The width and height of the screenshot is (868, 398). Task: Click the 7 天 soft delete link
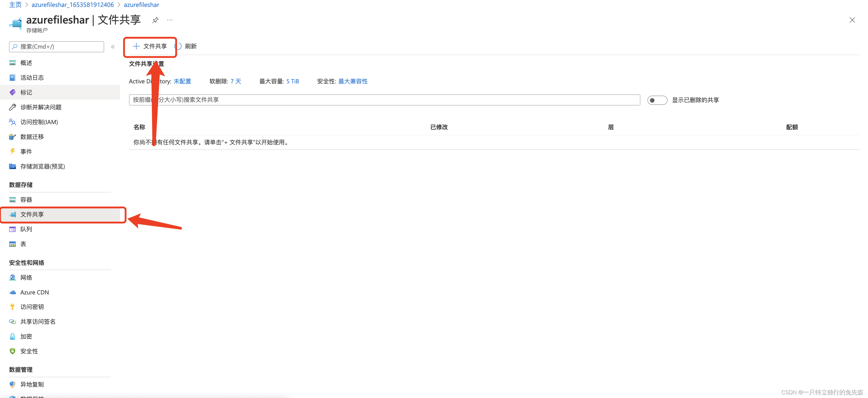tap(236, 81)
